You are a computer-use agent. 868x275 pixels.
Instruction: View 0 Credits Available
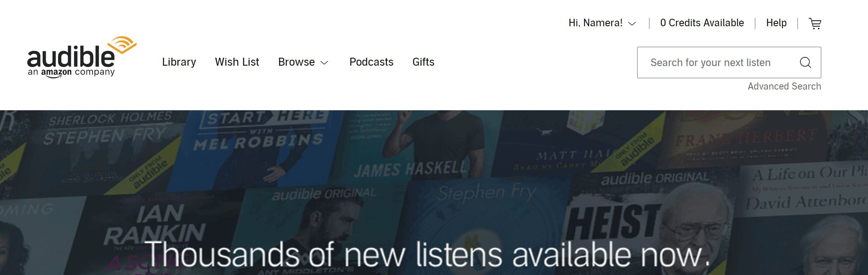coord(702,23)
